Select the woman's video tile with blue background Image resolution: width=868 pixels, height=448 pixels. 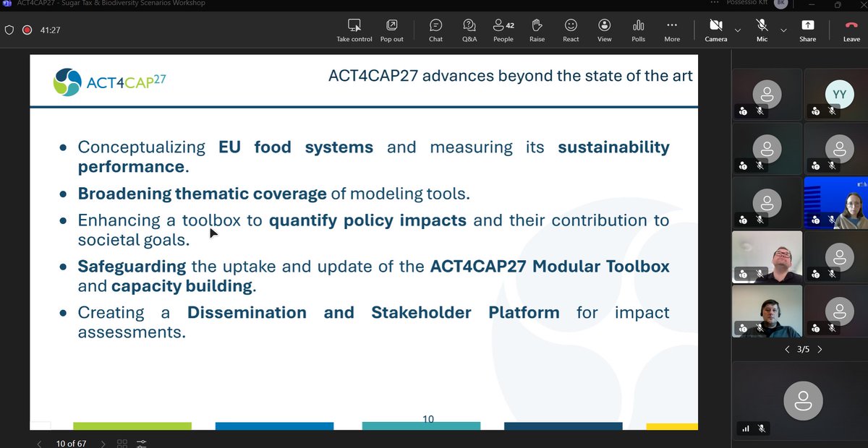coord(836,202)
